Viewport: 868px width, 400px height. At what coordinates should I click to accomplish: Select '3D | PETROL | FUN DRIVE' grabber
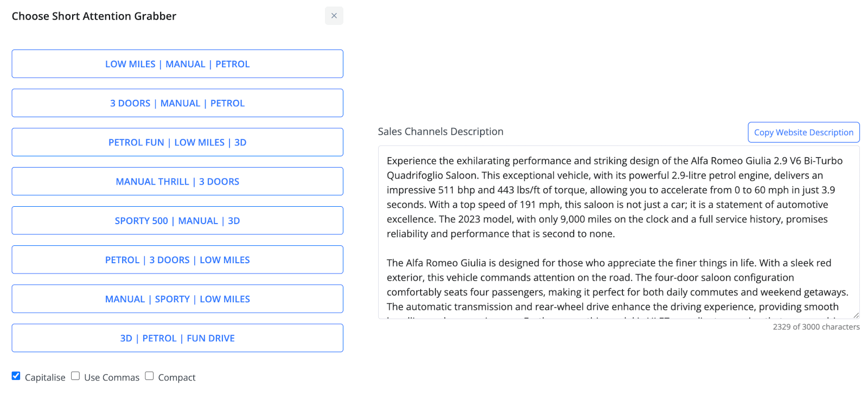tap(177, 338)
